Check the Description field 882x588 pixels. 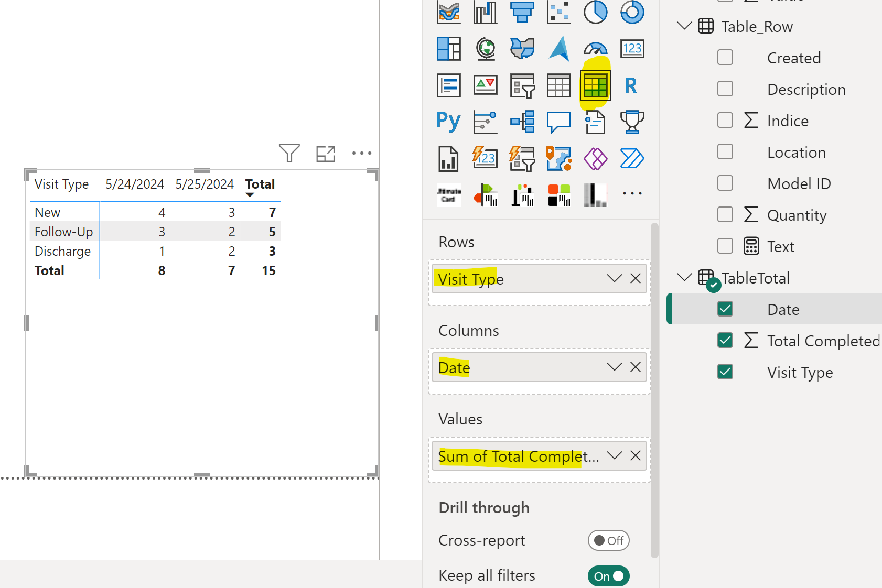(x=725, y=89)
